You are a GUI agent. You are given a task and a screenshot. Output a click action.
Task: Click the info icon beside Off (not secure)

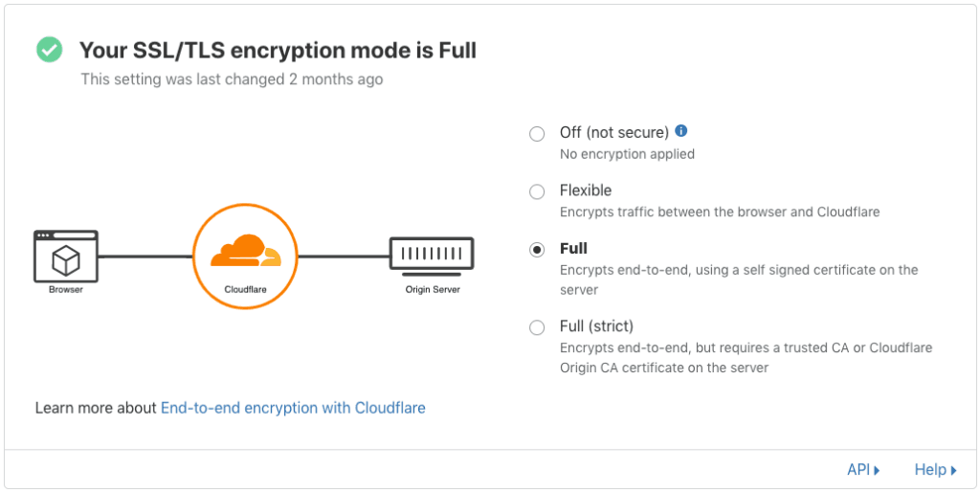click(x=681, y=131)
